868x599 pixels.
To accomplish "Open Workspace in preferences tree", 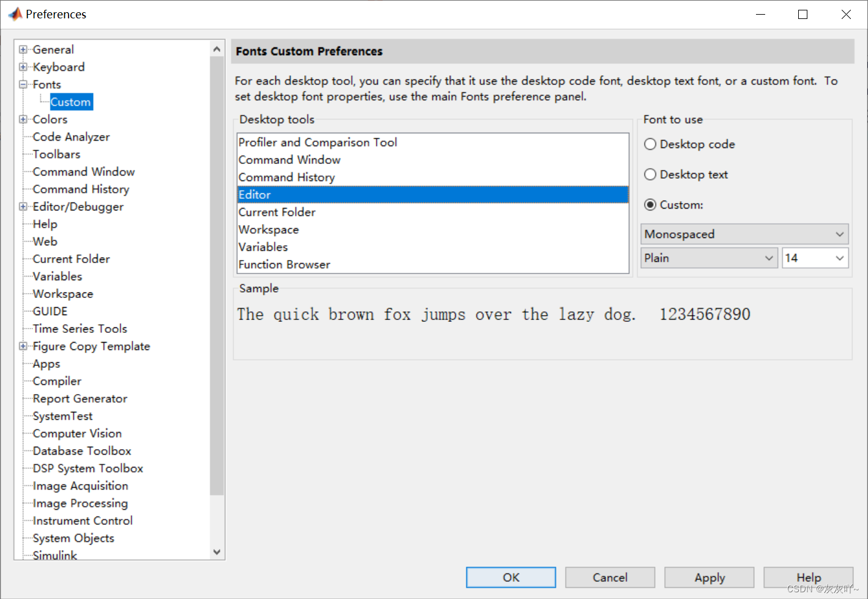I will click(x=63, y=294).
